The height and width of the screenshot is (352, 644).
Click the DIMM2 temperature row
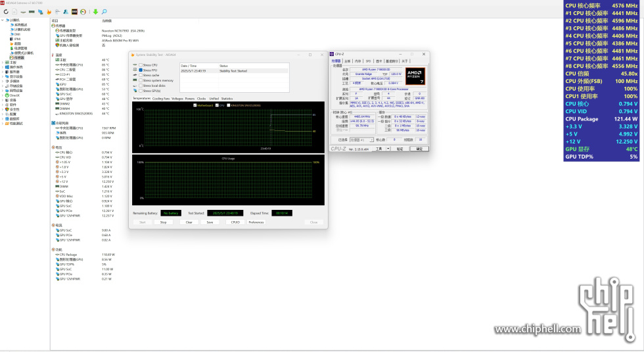[x=82, y=104]
